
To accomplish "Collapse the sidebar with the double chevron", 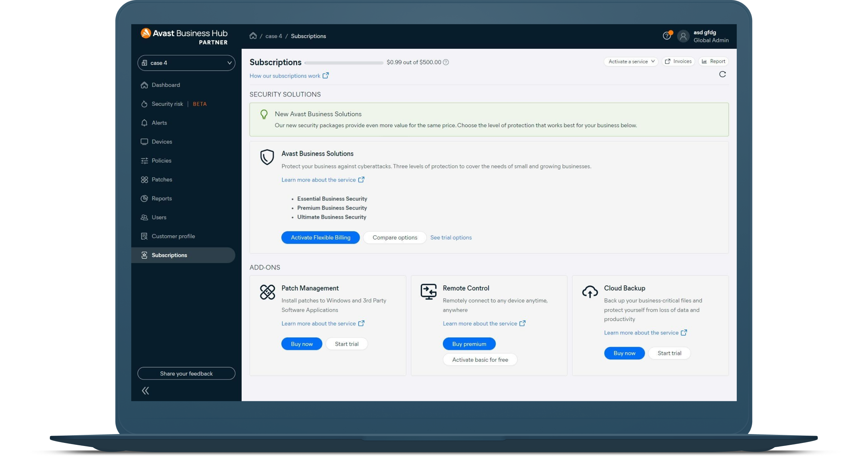I will 145,390.
